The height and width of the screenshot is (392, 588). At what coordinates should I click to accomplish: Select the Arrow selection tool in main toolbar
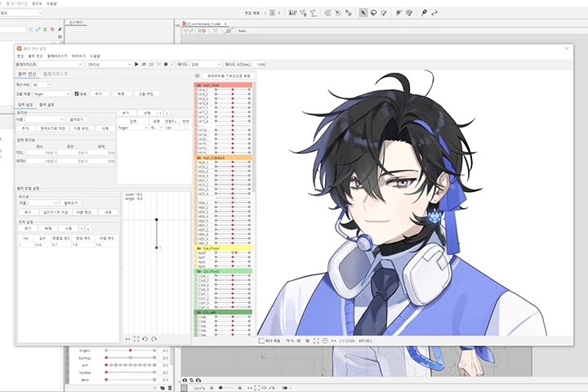(x=363, y=13)
